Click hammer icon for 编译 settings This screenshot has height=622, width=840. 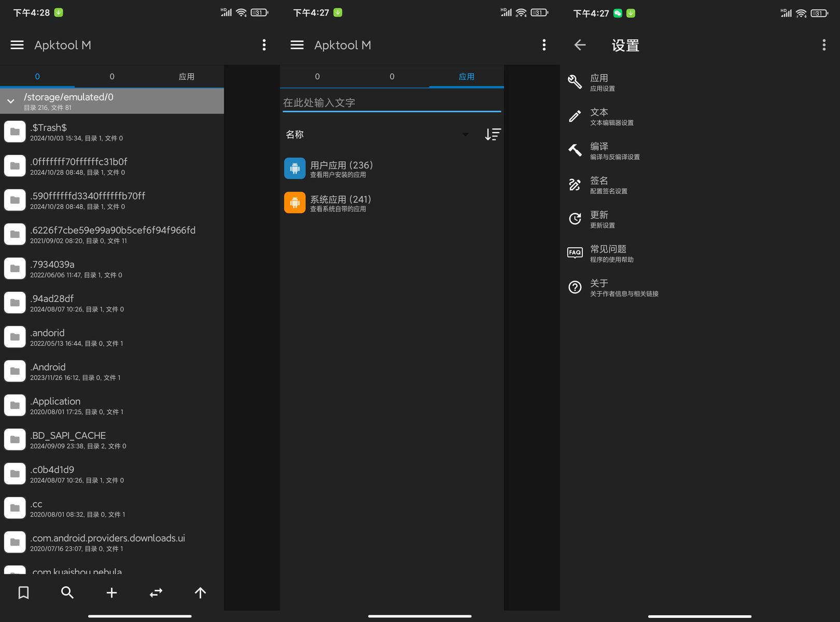575,150
